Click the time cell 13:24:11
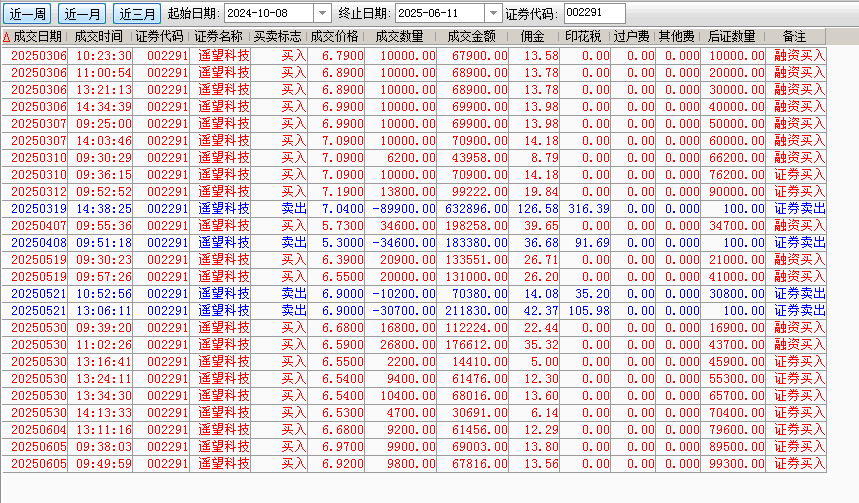The width and height of the screenshot is (859, 503). pos(104,379)
